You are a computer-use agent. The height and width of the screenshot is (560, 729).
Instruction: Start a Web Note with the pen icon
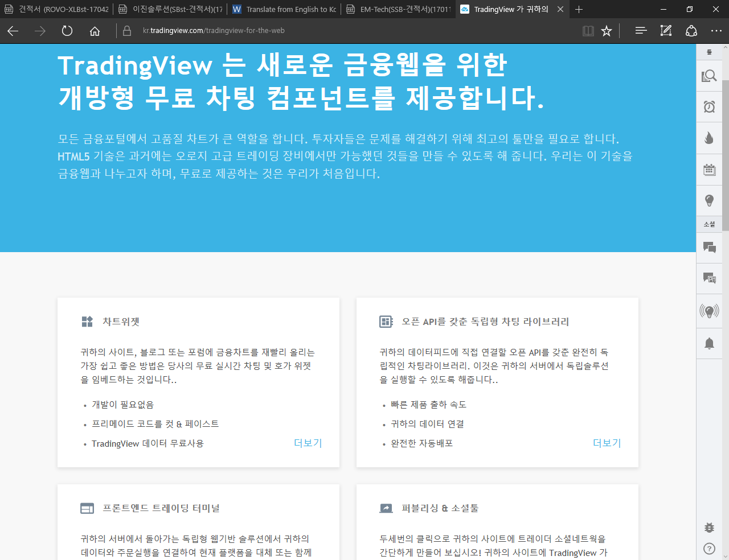pos(665,31)
